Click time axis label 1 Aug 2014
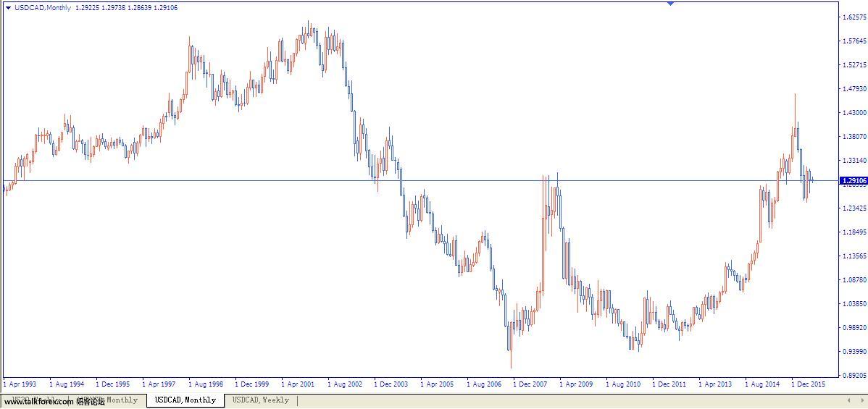Image resolution: width=868 pixels, height=409 pixels. point(762,384)
